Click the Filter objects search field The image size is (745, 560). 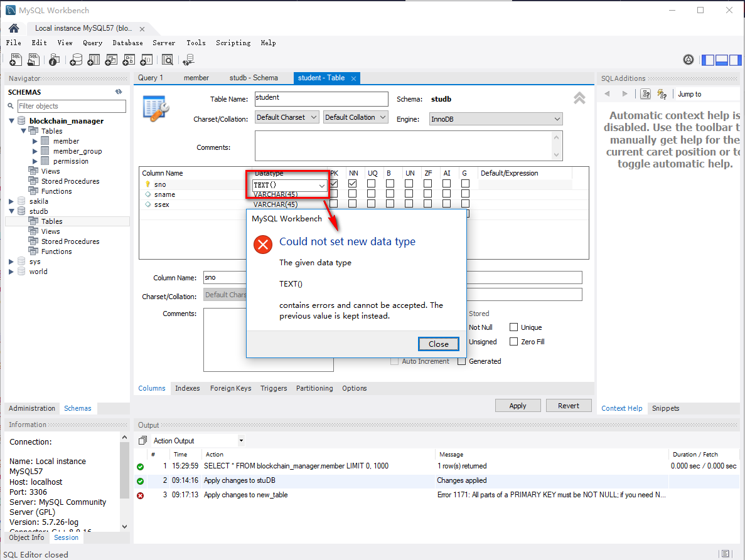(72, 106)
